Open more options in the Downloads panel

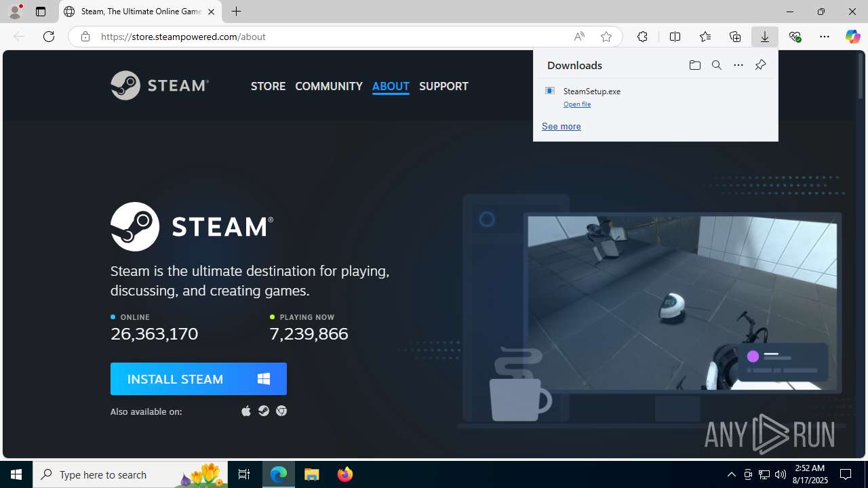click(x=738, y=65)
